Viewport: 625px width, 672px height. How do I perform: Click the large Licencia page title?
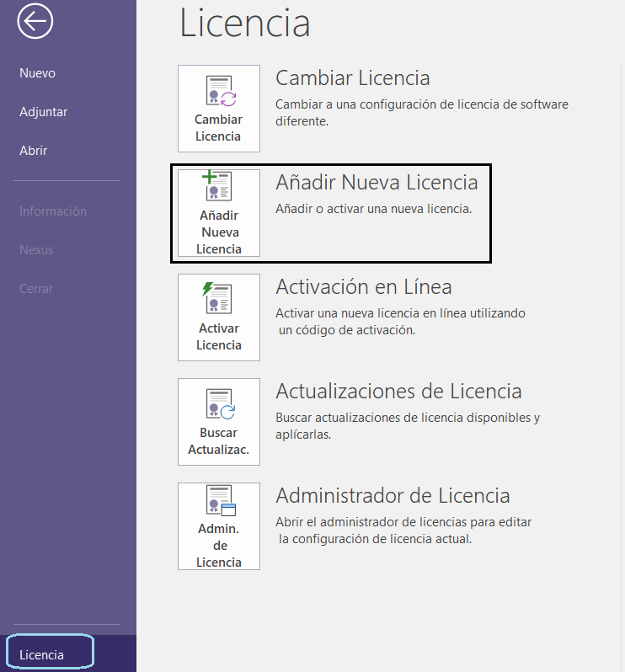click(x=245, y=24)
